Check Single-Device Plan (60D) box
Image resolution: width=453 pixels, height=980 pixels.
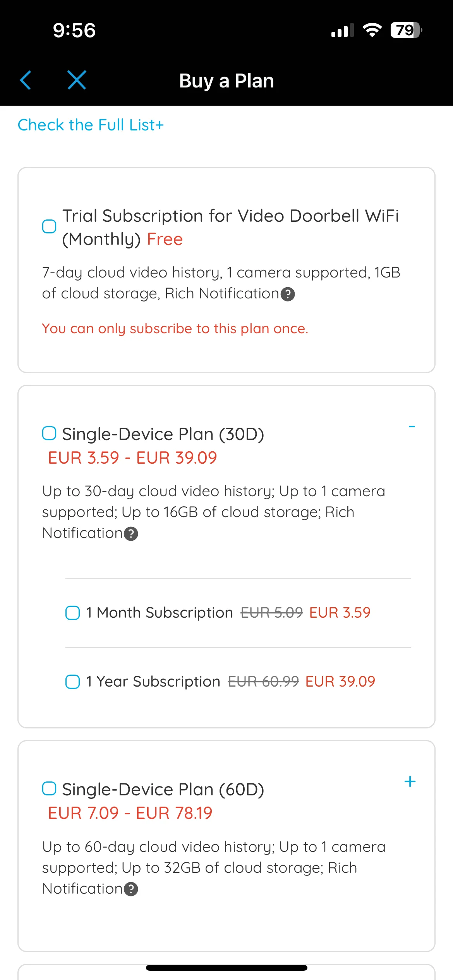click(49, 788)
